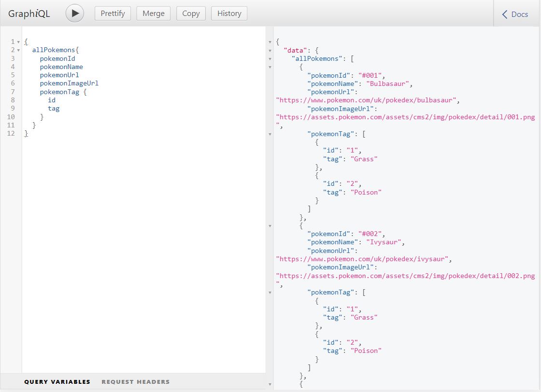Click the tag field on line 9
Screen dimensions: 541x392
pyautogui.click(x=54, y=109)
